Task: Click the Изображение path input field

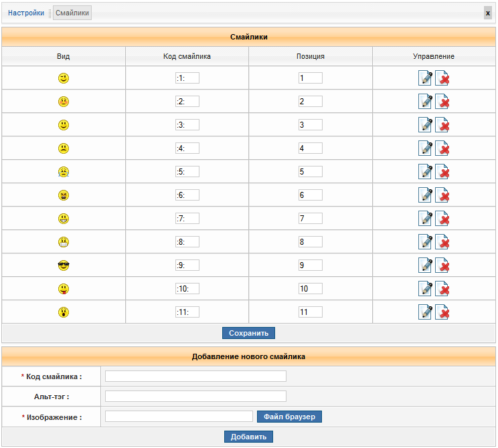Action: tap(179, 417)
